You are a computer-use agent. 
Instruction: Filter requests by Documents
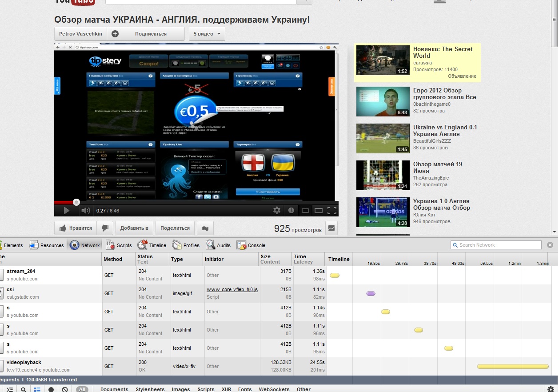coord(114,389)
